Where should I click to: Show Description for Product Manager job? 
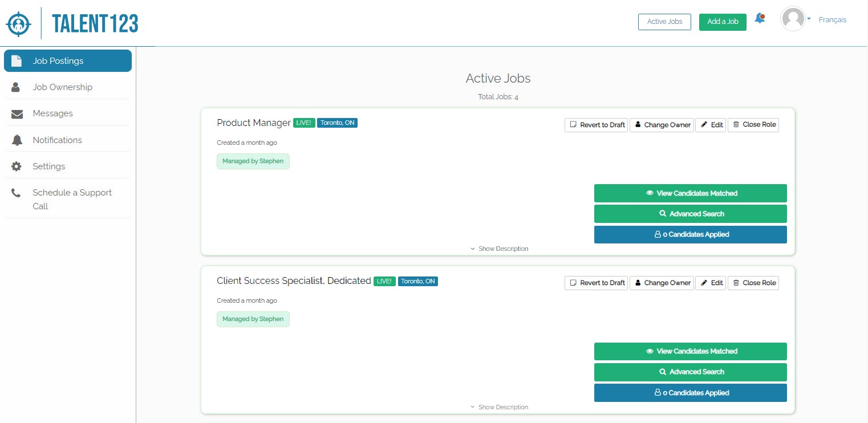pyautogui.click(x=499, y=249)
